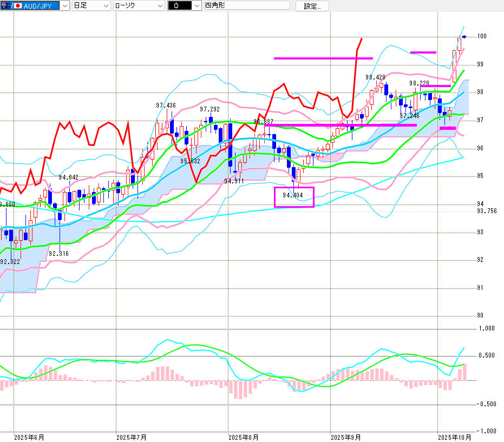Click the latest candlestick near 100

(x=464, y=36)
